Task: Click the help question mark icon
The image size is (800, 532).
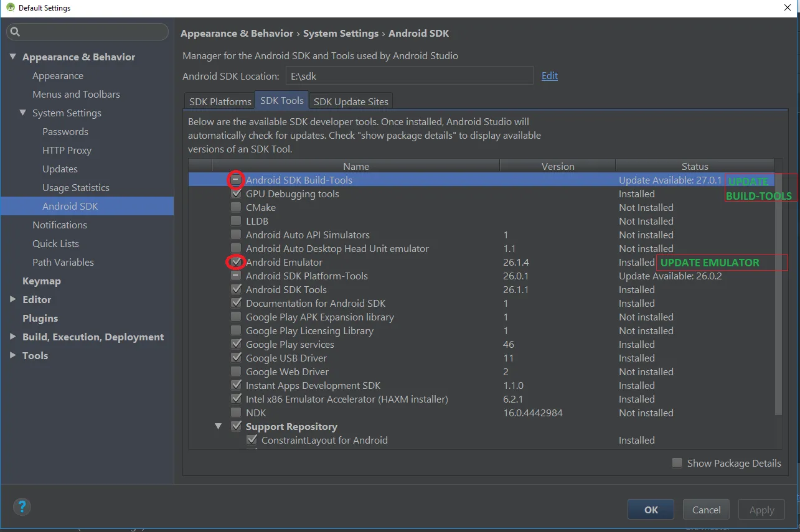Action: click(22, 506)
